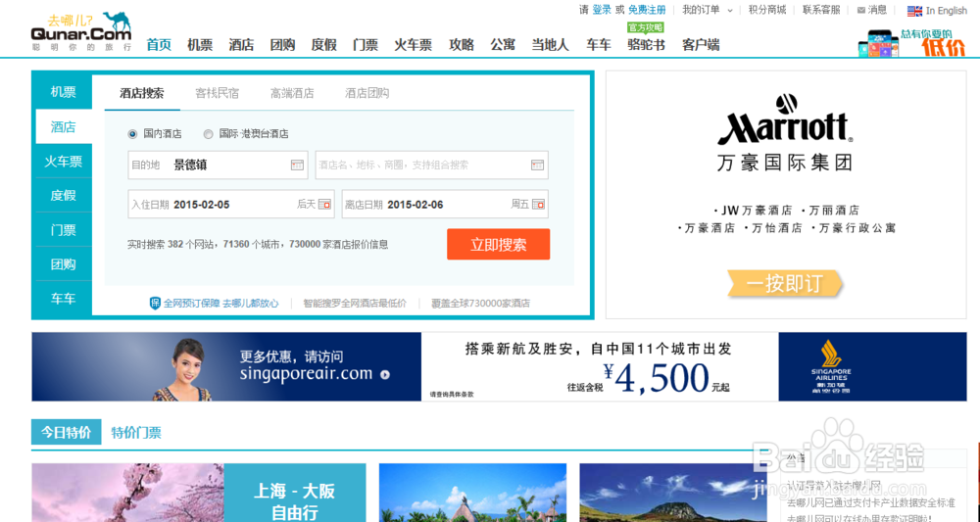Switch to the 今日特价 tab
This screenshot has width=980, height=522.
[x=67, y=432]
